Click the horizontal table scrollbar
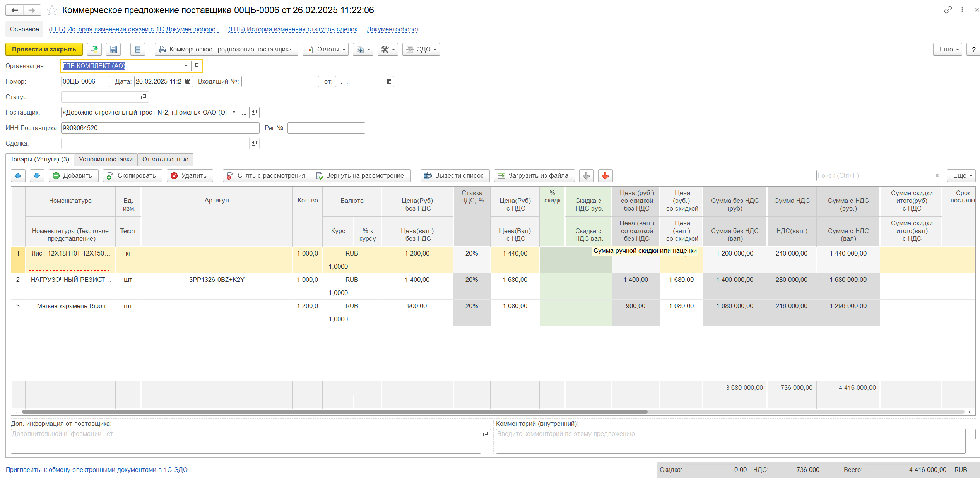Screen dimensions: 980x482 pos(335,412)
